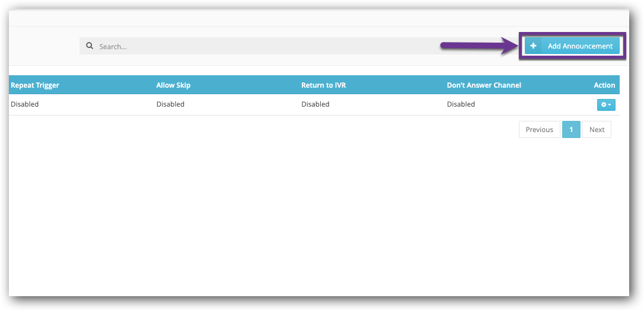Image resolution: width=644 pixels, height=311 pixels.
Task: Go to the Previous page
Action: 539,130
